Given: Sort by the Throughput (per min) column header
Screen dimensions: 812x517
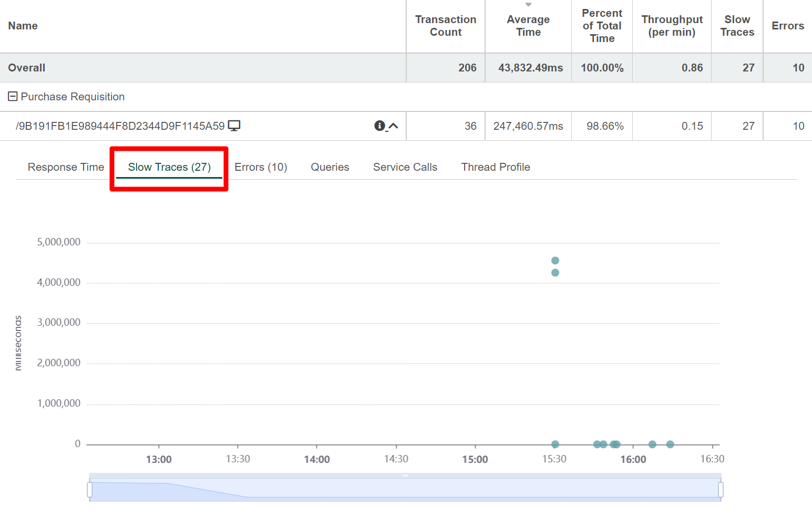Looking at the screenshot, I should 672,26.
